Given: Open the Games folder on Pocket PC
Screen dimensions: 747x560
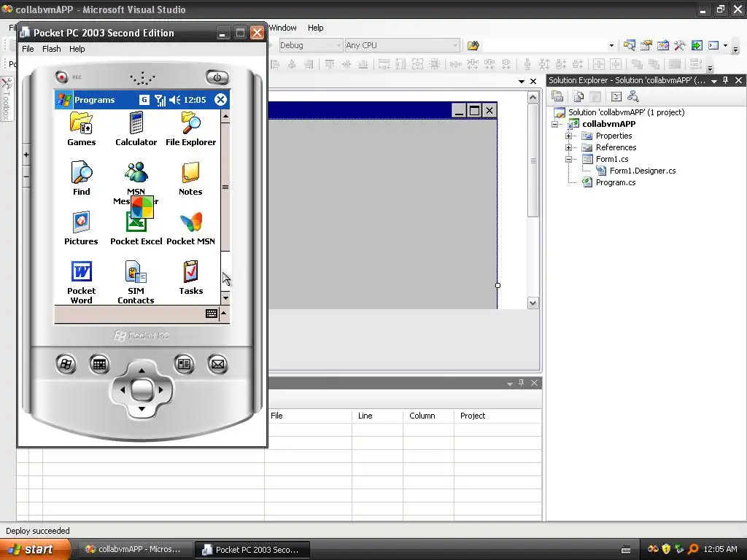Looking at the screenshot, I should [x=82, y=128].
